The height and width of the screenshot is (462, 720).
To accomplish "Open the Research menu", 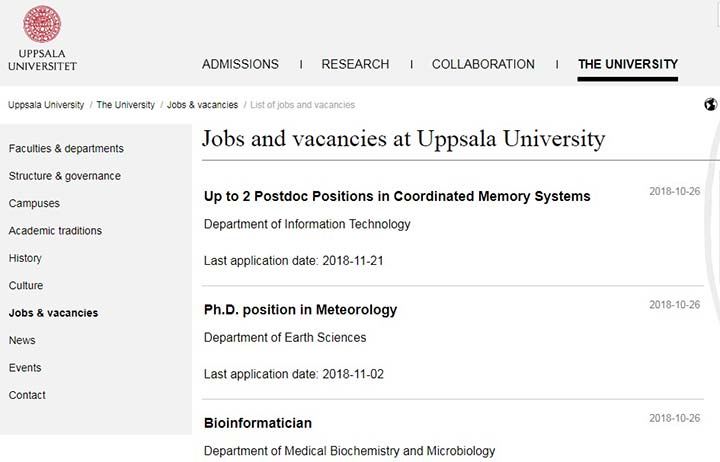I will [355, 64].
